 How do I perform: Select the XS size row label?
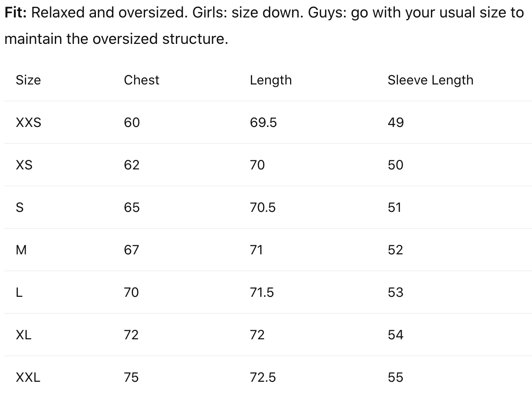pyautogui.click(x=24, y=165)
